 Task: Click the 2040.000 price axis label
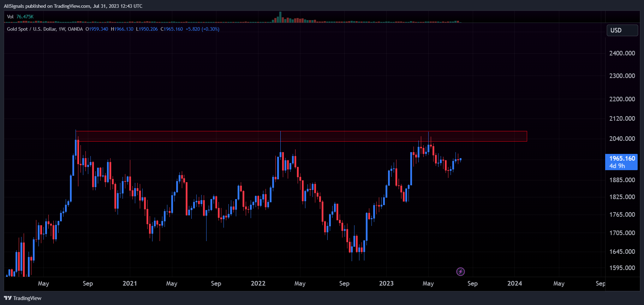(x=622, y=139)
